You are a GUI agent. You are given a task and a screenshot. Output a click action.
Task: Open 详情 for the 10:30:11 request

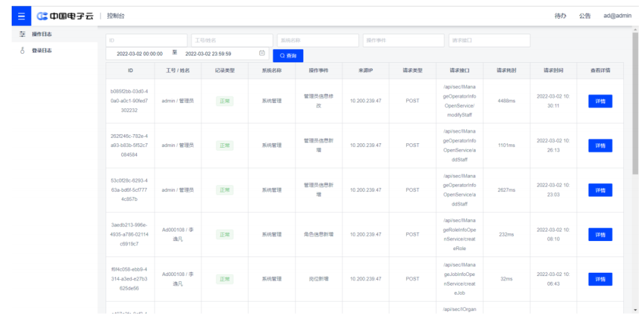coord(600,101)
